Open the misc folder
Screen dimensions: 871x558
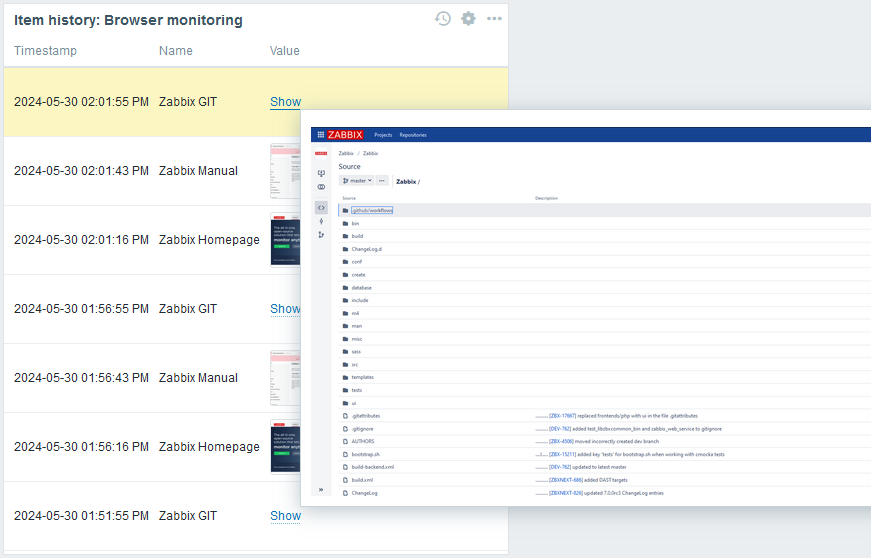(357, 339)
